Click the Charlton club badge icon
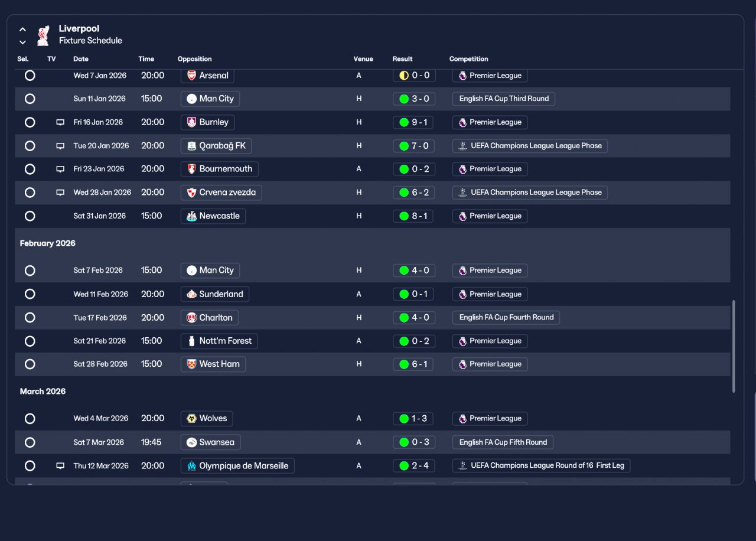The height and width of the screenshot is (541, 756). pyautogui.click(x=191, y=318)
